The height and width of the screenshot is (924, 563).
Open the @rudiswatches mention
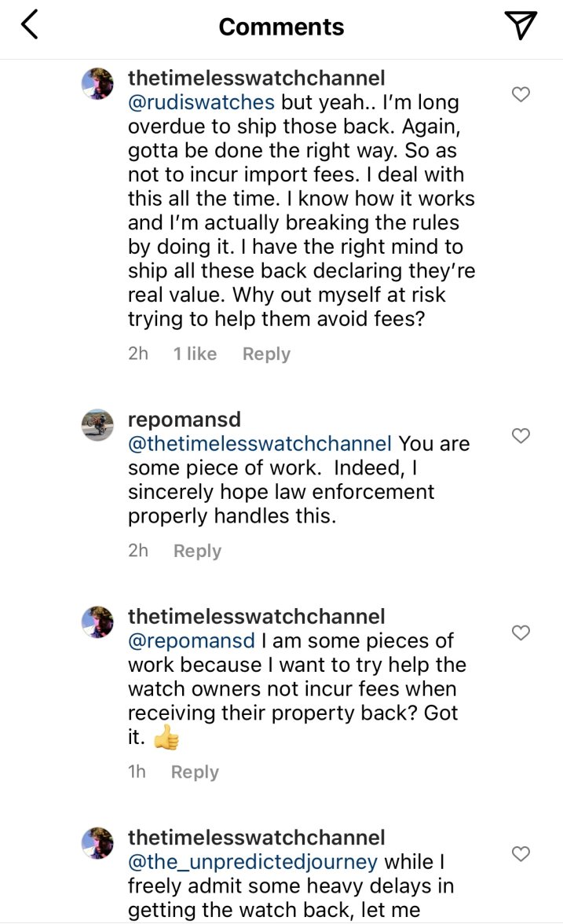tap(201, 103)
